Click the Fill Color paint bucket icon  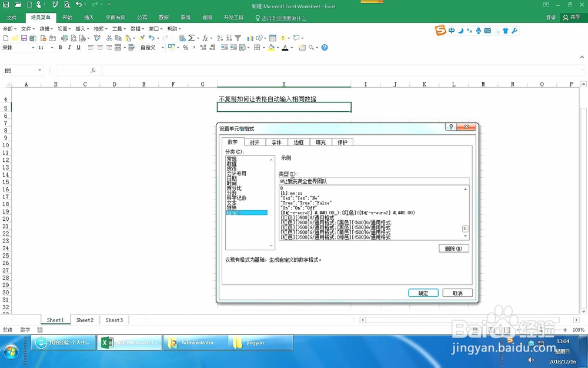point(271,48)
